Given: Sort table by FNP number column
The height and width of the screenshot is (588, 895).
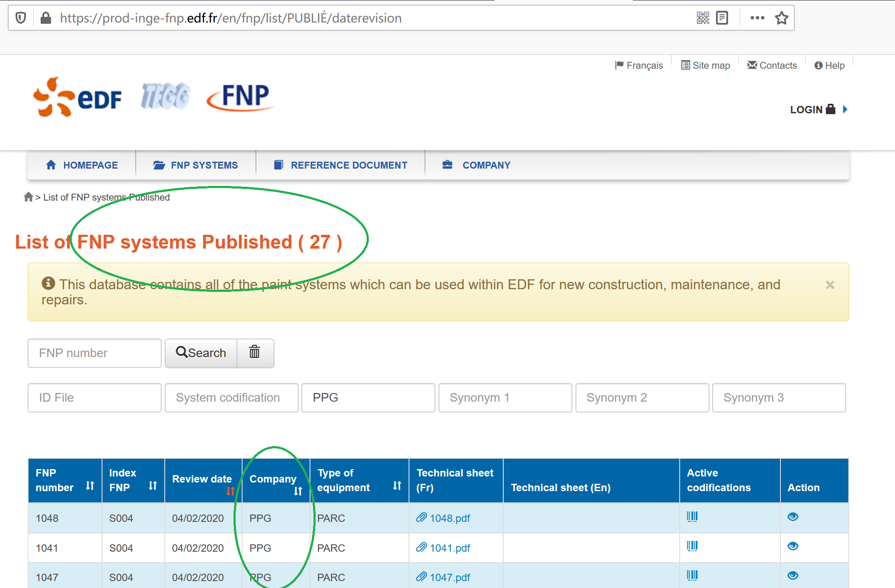Looking at the screenshot, I should 90,486.
